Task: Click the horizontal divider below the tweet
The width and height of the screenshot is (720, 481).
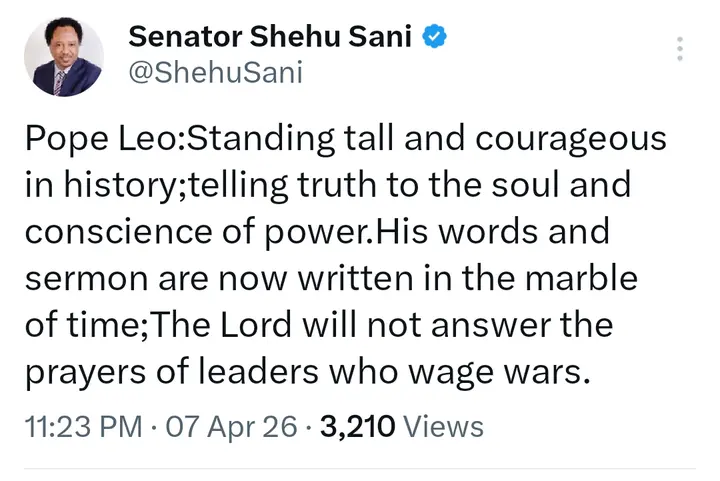Action: click(x=360, y=469)
